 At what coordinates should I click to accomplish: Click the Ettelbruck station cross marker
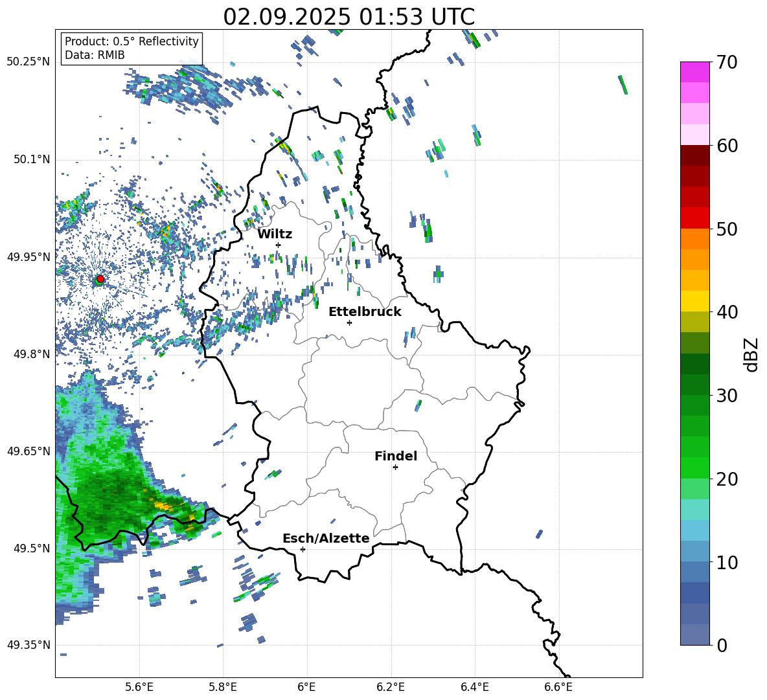[x=349, y=322]
